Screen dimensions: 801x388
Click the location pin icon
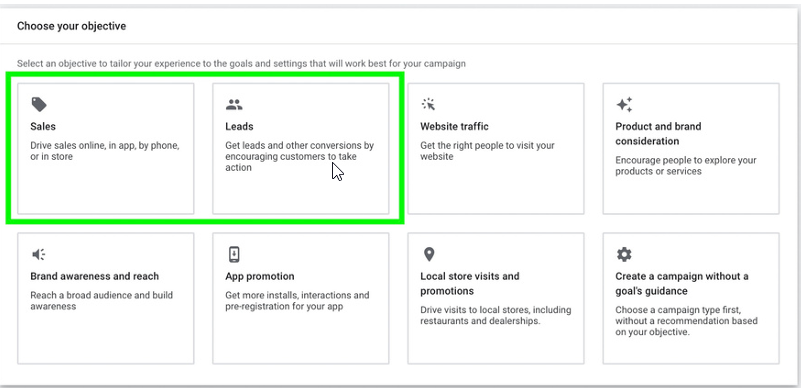point(429,254)
